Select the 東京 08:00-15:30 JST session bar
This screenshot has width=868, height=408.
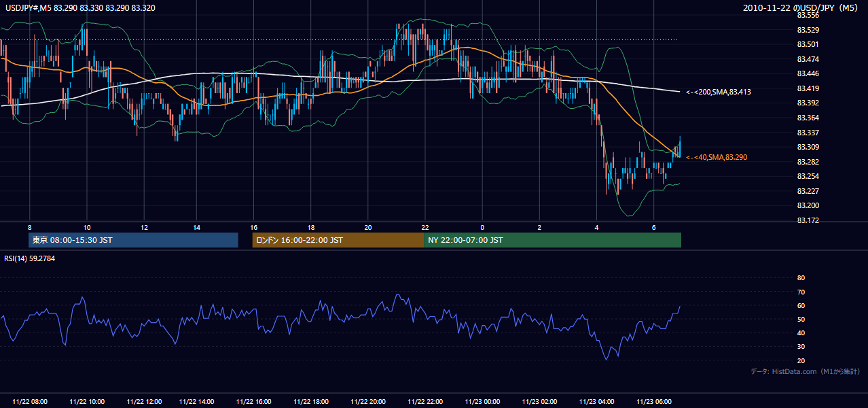[x=133, y=240]
